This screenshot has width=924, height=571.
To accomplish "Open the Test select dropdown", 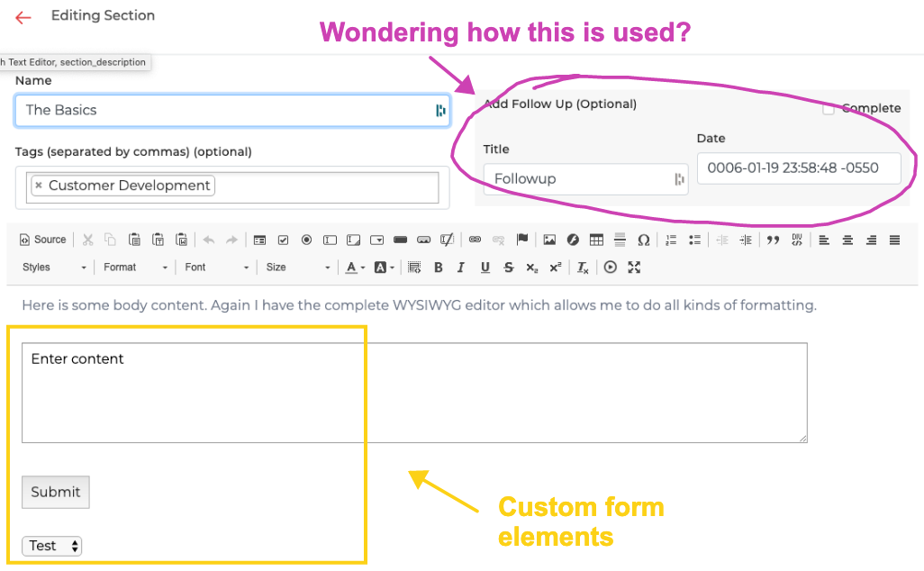I will pyautogui.click(x=52, y=546).
